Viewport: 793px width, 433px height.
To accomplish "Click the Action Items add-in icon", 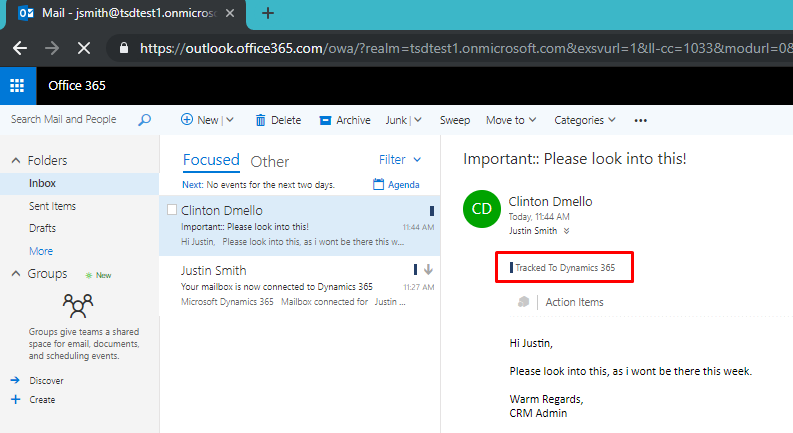I will [523, 302].
